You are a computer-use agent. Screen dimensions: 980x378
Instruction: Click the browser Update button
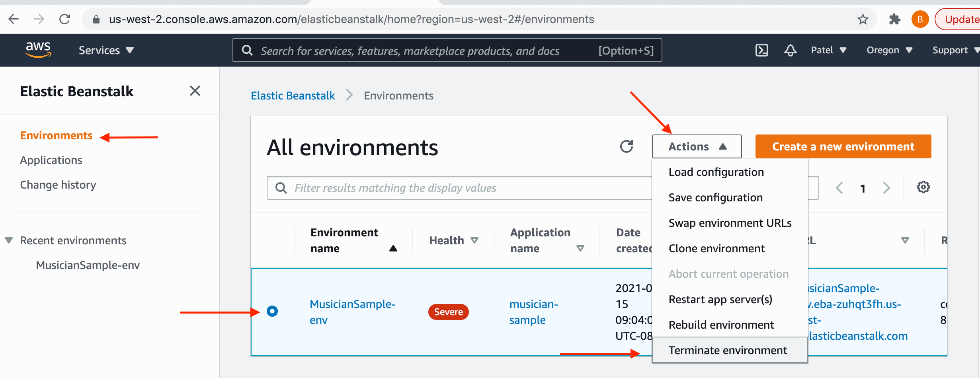coord(959,19)
